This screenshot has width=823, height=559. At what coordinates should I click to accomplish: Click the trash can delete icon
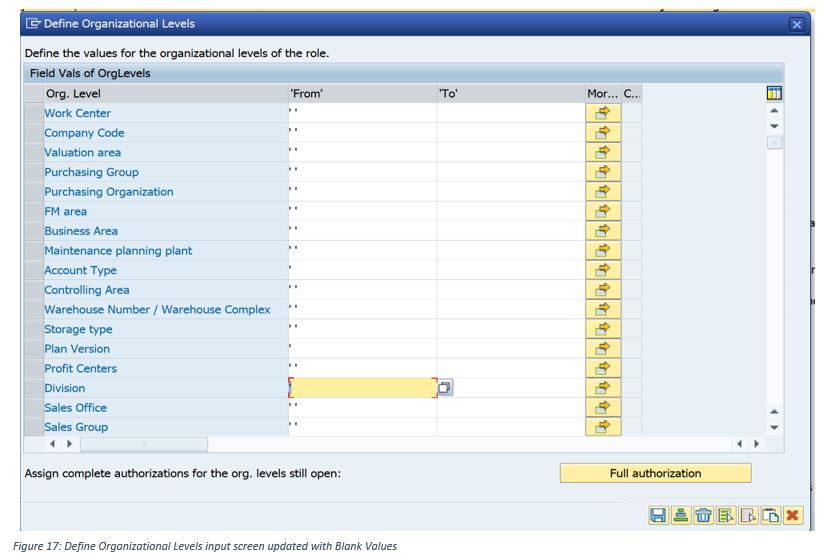click(x=703, y=515)
